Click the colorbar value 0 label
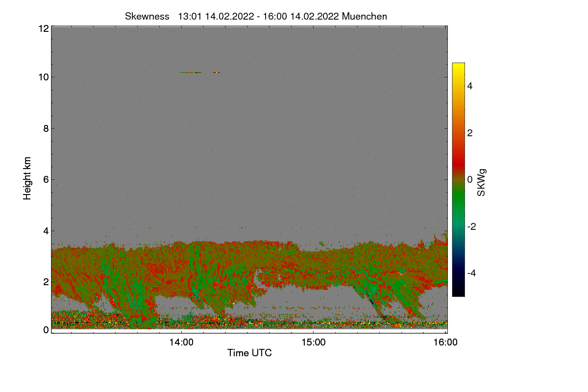 [470, 179]
